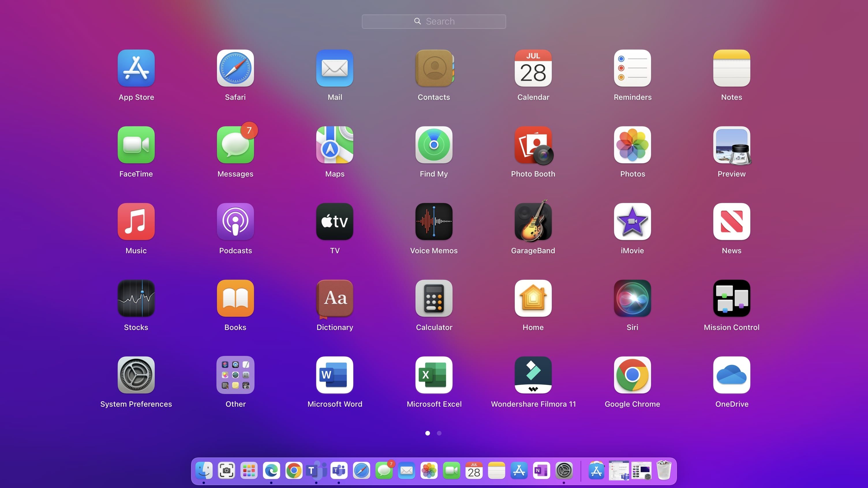Open the Stocks app
868x488 pixels.
[136, 299]
